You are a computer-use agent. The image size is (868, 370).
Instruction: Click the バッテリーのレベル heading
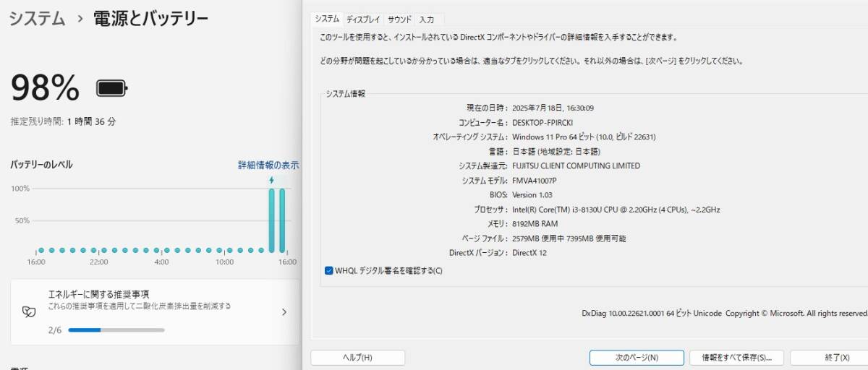pyautogui.click(x=41, y=165)
